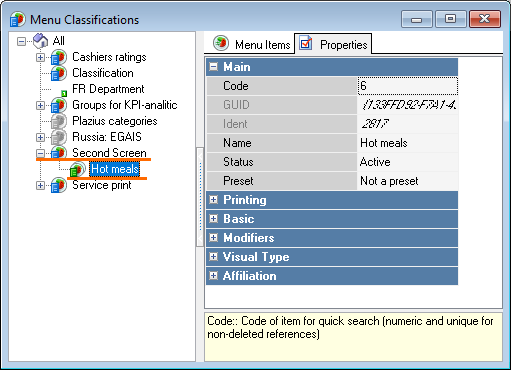Expand the Russia: EGAIS node

point(40,137)
